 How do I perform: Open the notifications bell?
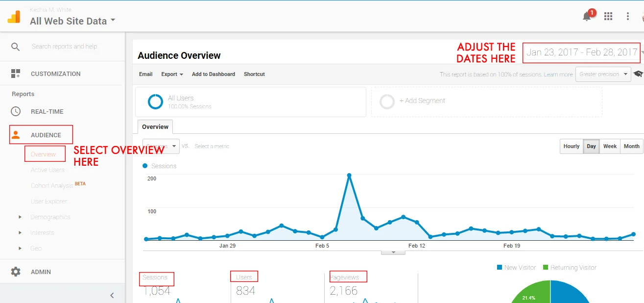click(587, 16)
